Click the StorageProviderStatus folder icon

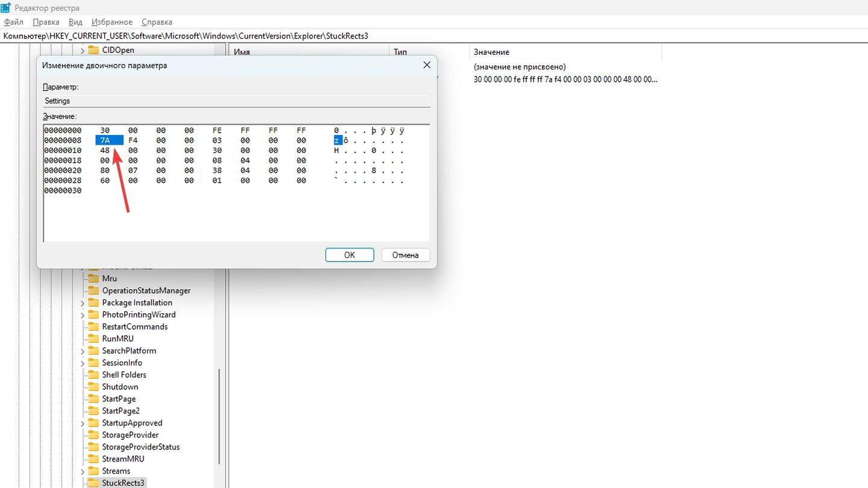(x=93, y=447)
